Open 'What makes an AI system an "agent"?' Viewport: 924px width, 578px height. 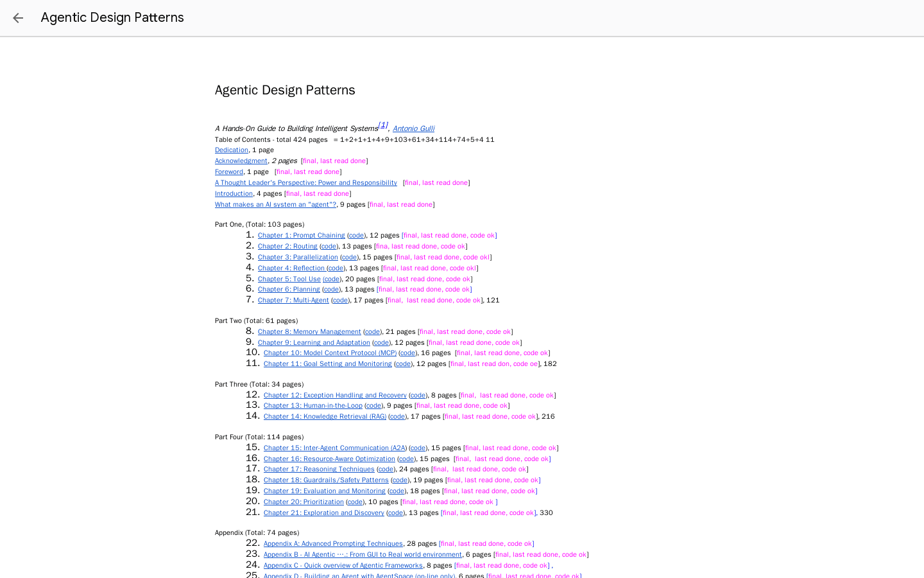(275, 204)
